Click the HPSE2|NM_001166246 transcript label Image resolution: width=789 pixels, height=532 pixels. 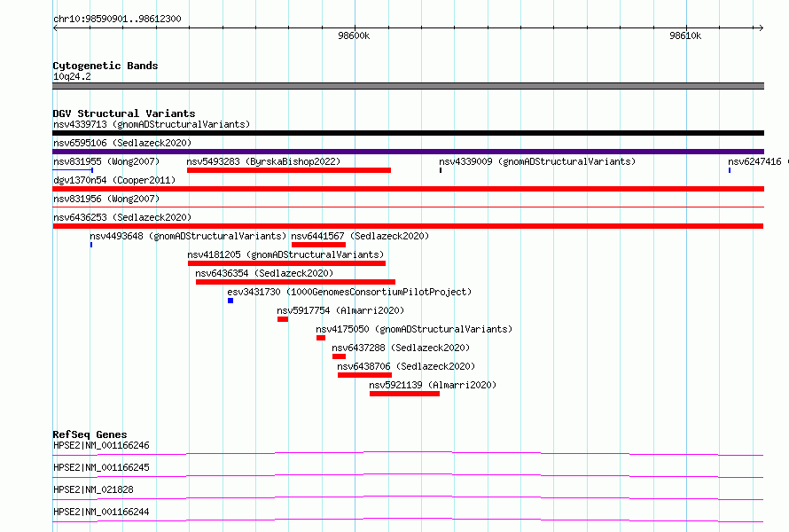(101, 445)
